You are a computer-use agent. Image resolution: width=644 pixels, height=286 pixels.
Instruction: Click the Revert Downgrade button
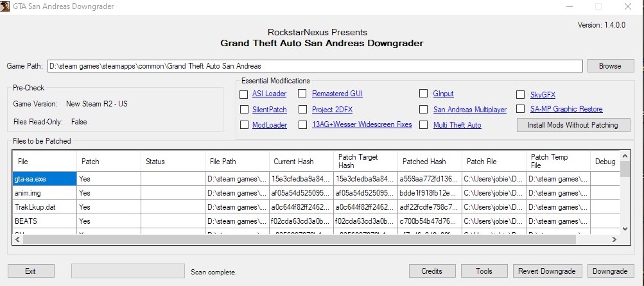pos(548,271)
